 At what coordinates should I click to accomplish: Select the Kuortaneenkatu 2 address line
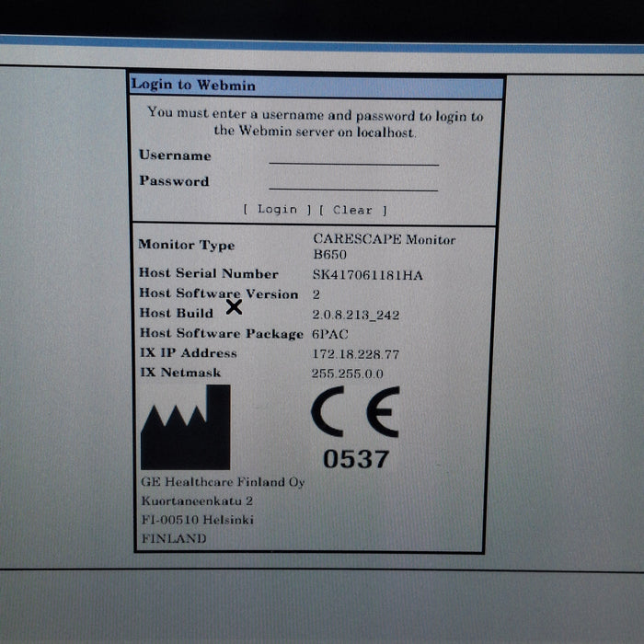point(197,500)
